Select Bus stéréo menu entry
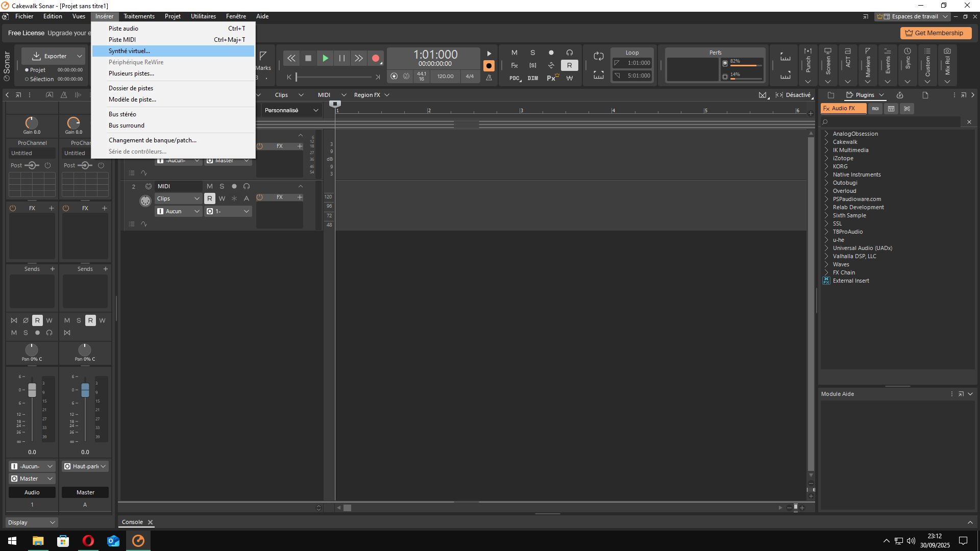This screenshot has width=980, height=551. 122,114
